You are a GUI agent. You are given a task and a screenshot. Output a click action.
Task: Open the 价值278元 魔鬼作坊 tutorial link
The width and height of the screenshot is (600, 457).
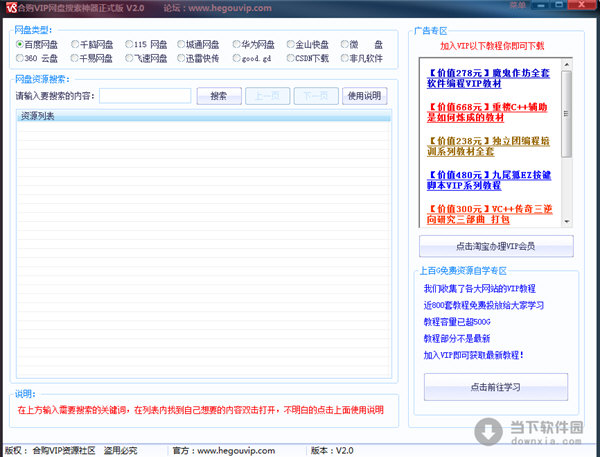click(x=488, y=78)
